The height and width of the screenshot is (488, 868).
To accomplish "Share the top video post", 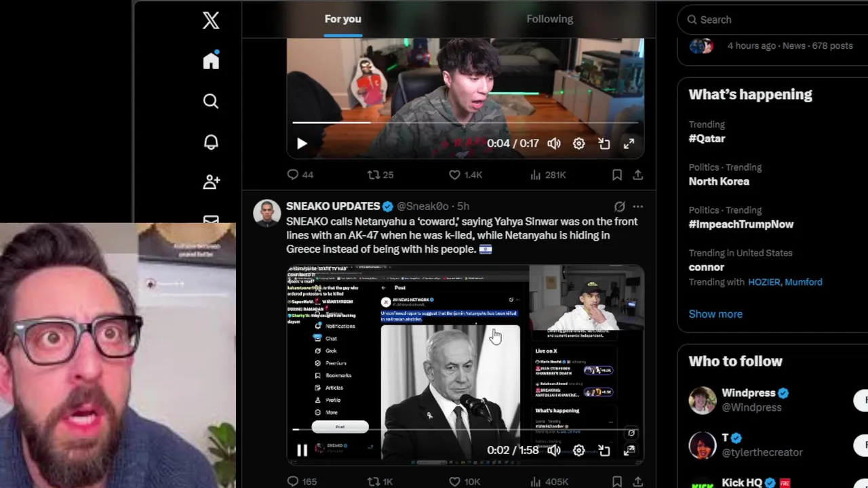I will [638, 175].
